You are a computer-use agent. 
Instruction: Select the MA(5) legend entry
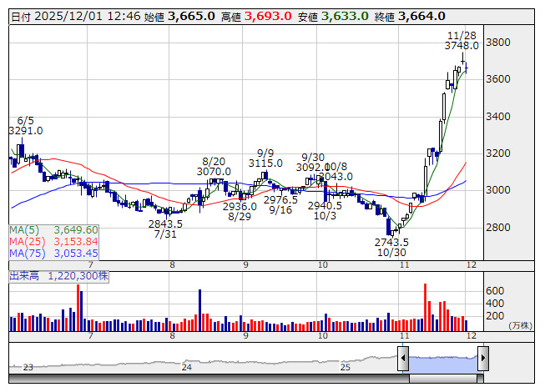point(54,229)
